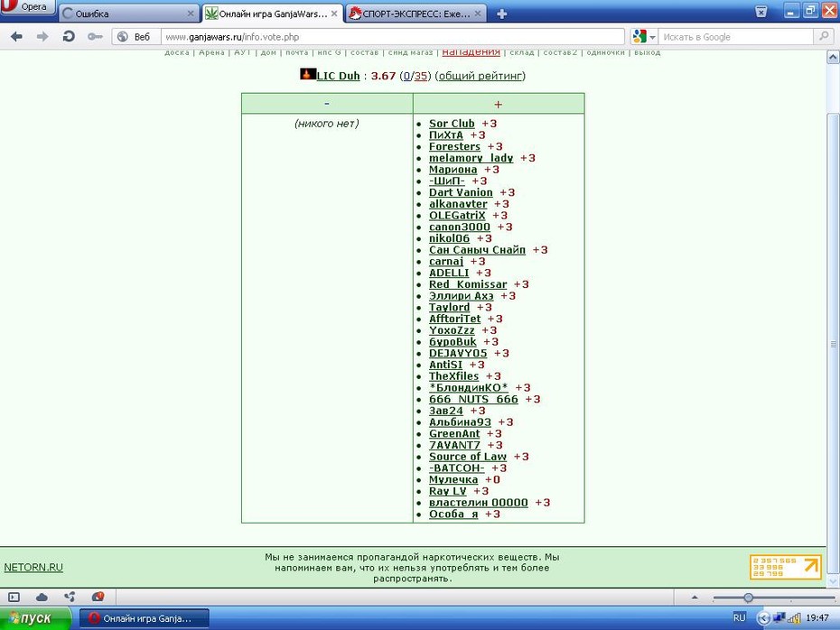The height and width of the screenshot is (630, 840).
Task: Open ПиХтА player link
Action: [445, 134]
